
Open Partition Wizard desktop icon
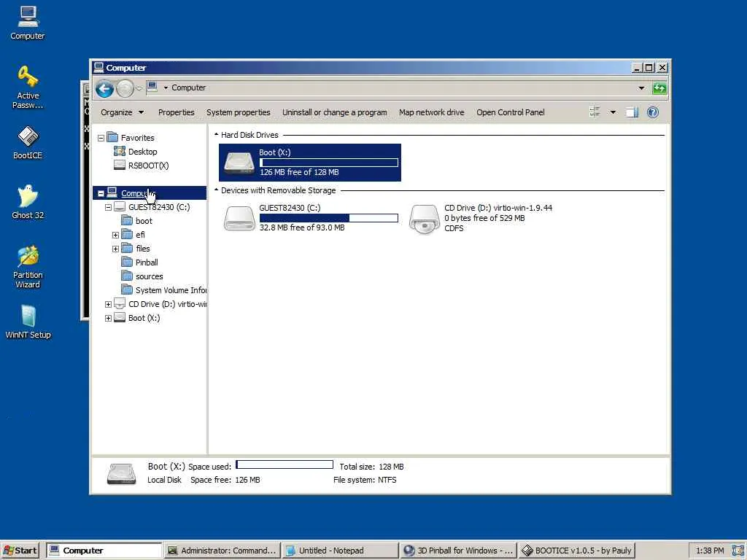pos(28,267)
